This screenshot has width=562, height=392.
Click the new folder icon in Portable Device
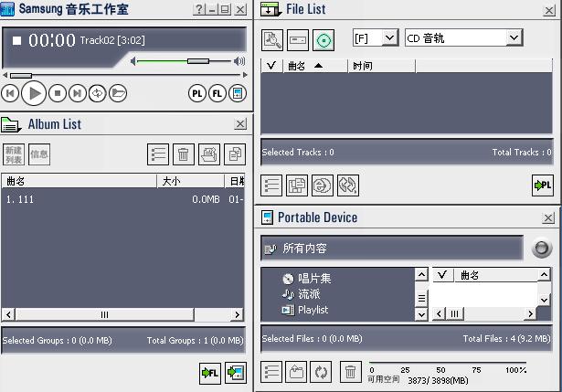click(296, 372)
